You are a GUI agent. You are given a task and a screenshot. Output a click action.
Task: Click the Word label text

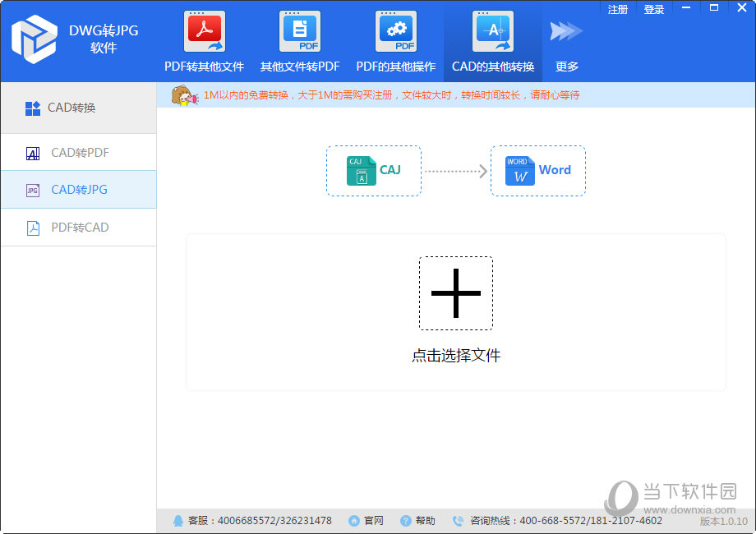[x=555, y=170]
